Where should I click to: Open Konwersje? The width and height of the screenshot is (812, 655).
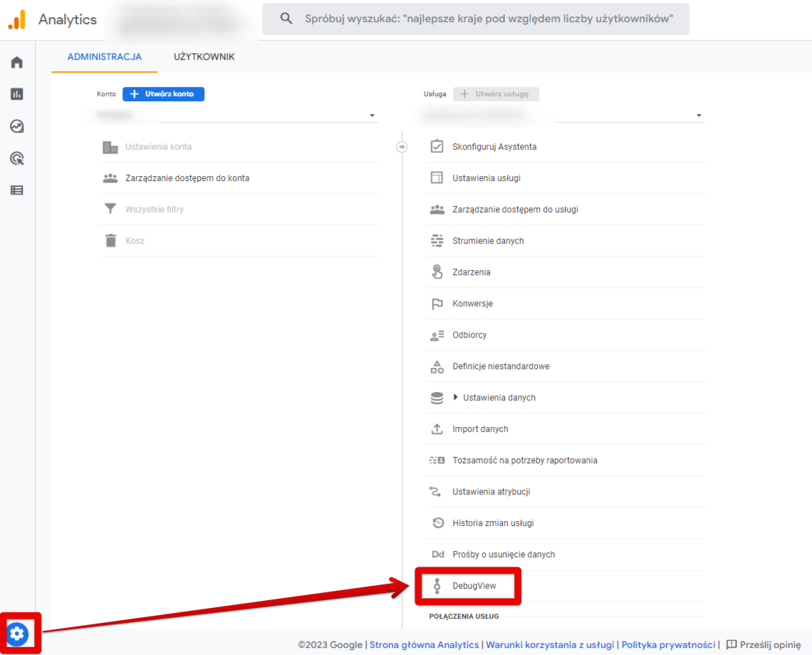(x=565, y=303)
